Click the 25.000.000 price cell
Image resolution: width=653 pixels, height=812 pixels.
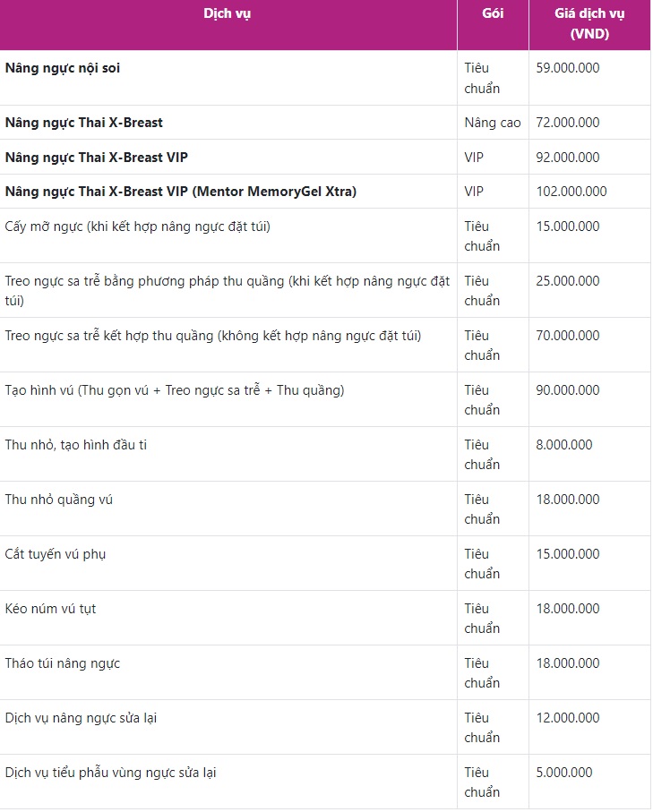pos(568,281)
